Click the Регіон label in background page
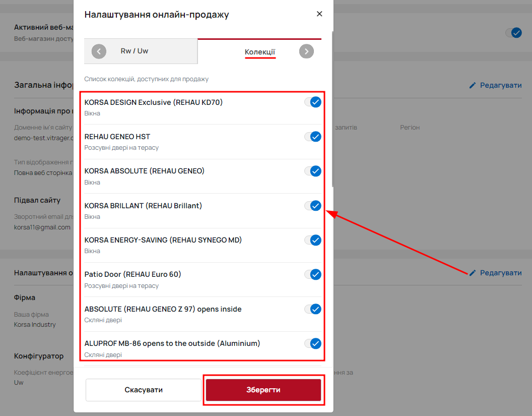This screenshot has height=416, width=532. tap(410, 128)
